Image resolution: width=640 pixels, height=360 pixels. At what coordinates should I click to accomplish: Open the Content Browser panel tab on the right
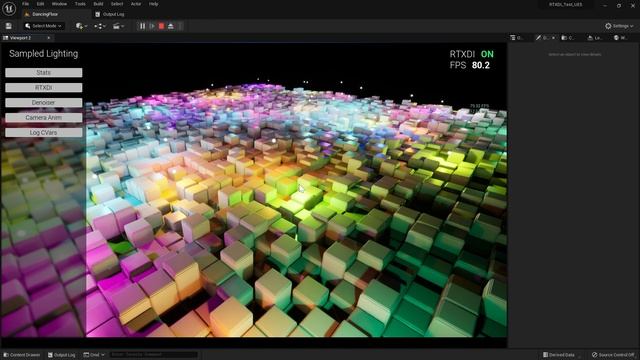click(x=568, y=38)
